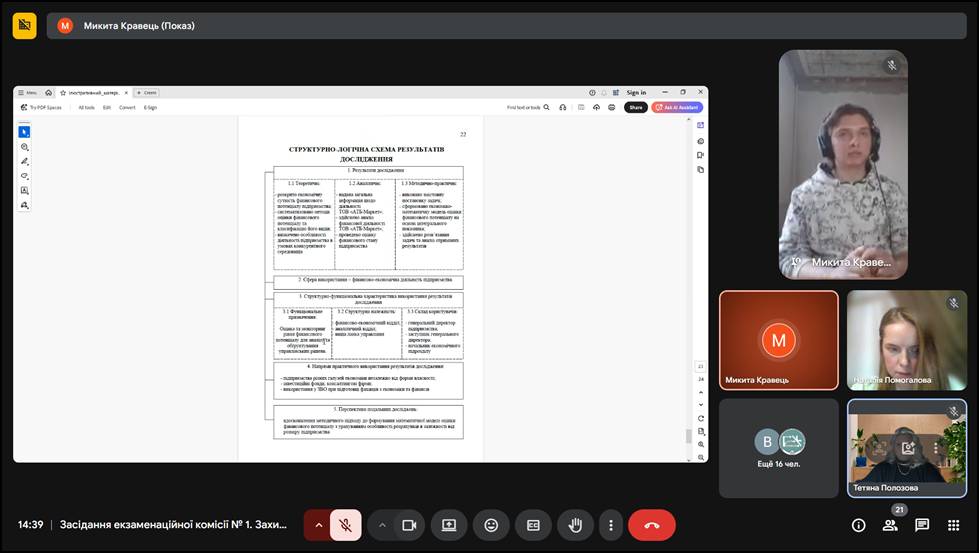Screen dimensions: 979x553
Task: Open the activities grid icon
Action: [953, 525]
